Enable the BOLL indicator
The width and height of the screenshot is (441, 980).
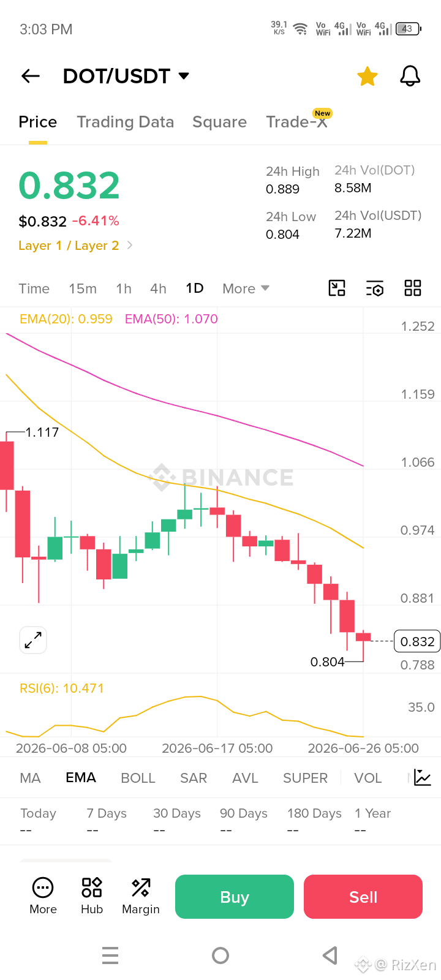[x=138, y=778]
